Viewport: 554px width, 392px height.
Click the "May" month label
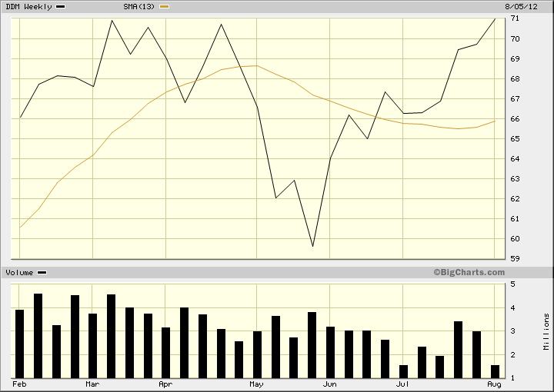pyautogui.click(x=256, y=385)
